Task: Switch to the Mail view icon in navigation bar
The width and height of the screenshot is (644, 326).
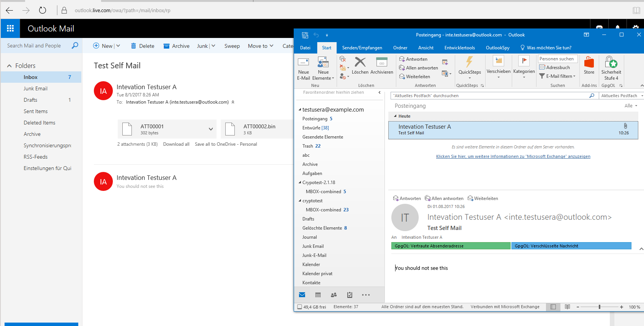Action: tap(302, 295)
